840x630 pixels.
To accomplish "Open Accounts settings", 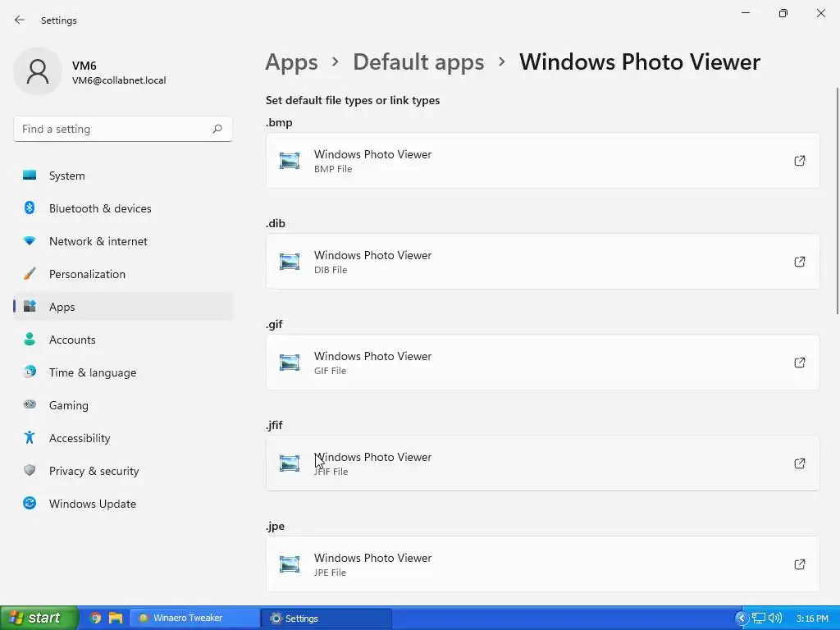I will click(x=123, y=340).
